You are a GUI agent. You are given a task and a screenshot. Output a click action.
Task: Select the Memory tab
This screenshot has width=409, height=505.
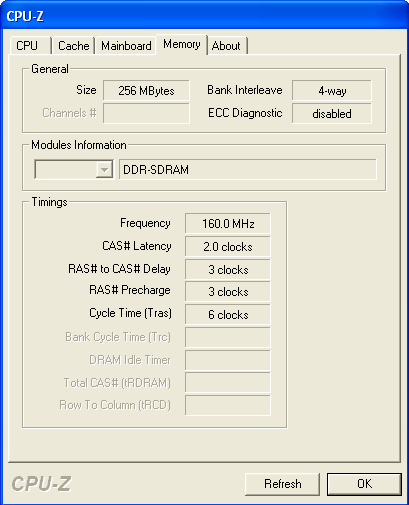[182, 44]
